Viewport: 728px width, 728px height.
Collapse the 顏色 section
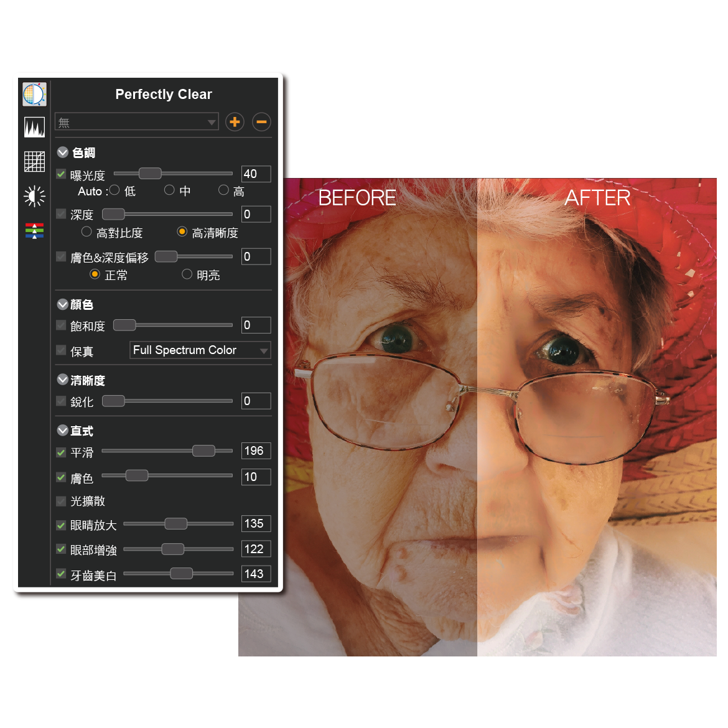(x=63, y=304)
